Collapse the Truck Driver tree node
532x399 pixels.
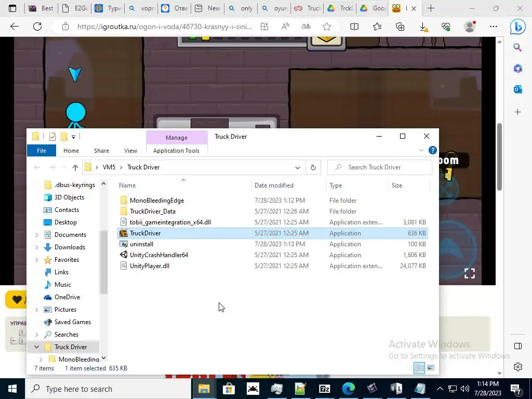[x=37, y=347]
